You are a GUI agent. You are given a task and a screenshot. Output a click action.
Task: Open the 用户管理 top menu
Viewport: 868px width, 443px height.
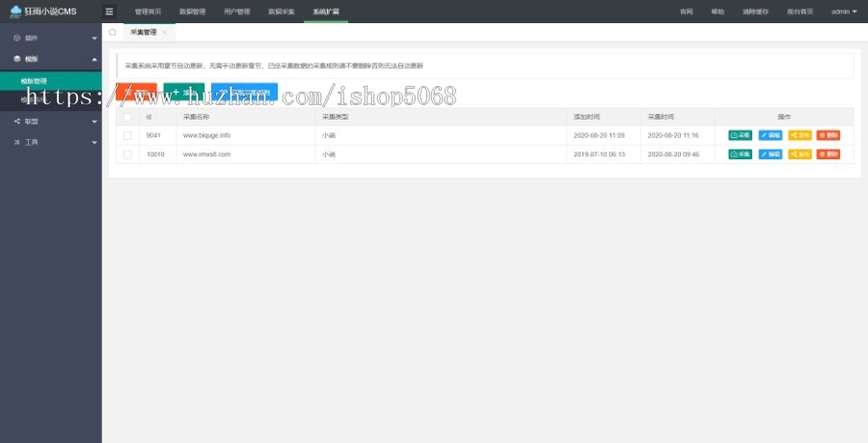pyautogui.click(x=237, y=11)
